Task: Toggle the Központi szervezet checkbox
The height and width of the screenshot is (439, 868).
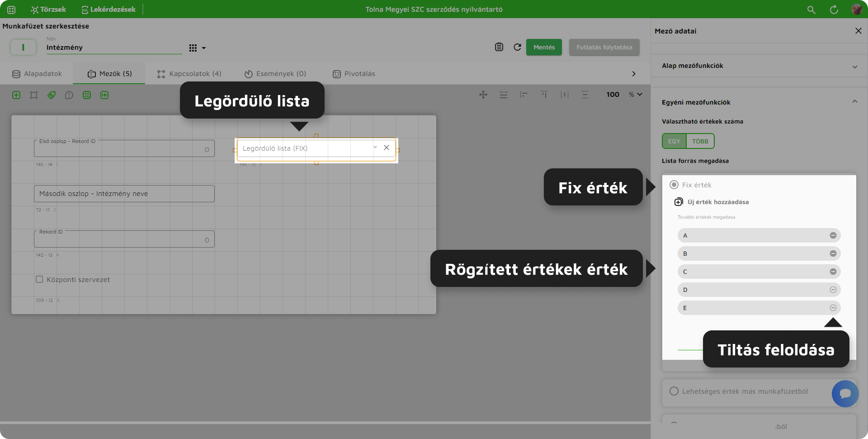Action: 39,280
